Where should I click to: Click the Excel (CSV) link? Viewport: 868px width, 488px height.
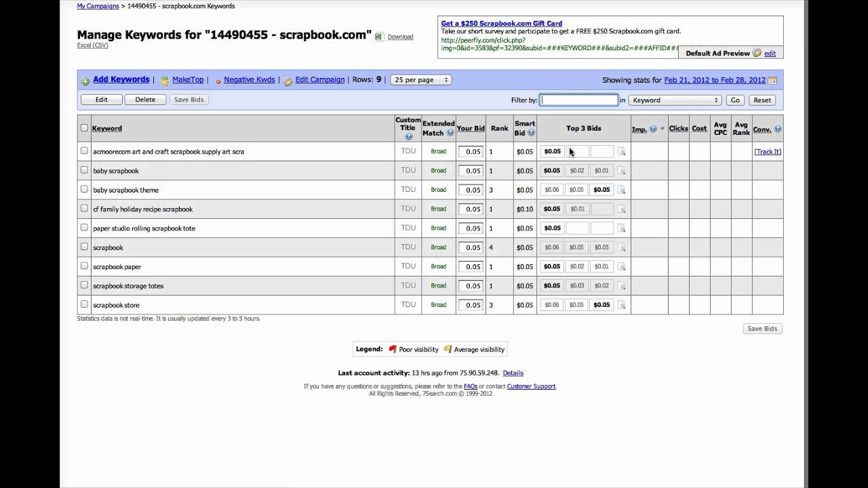[x=92, y=45]
